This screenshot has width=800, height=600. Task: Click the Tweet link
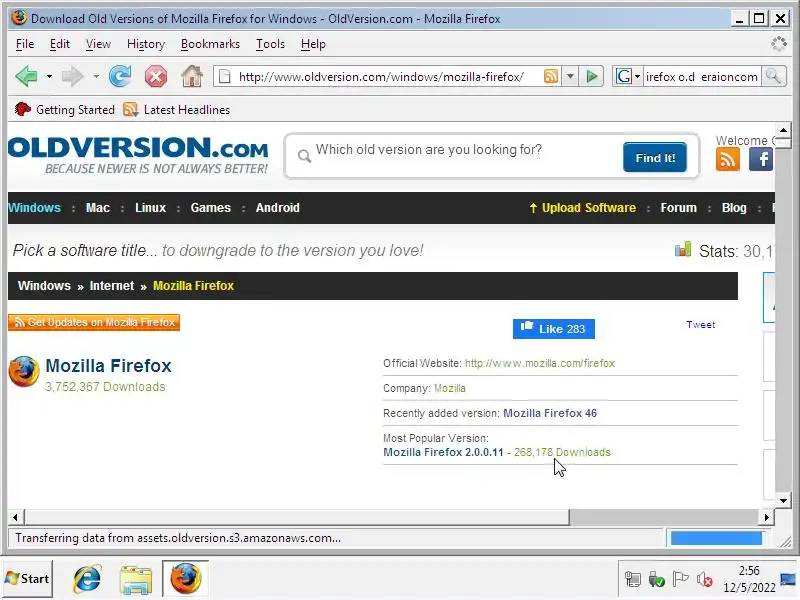click(701, 324)
